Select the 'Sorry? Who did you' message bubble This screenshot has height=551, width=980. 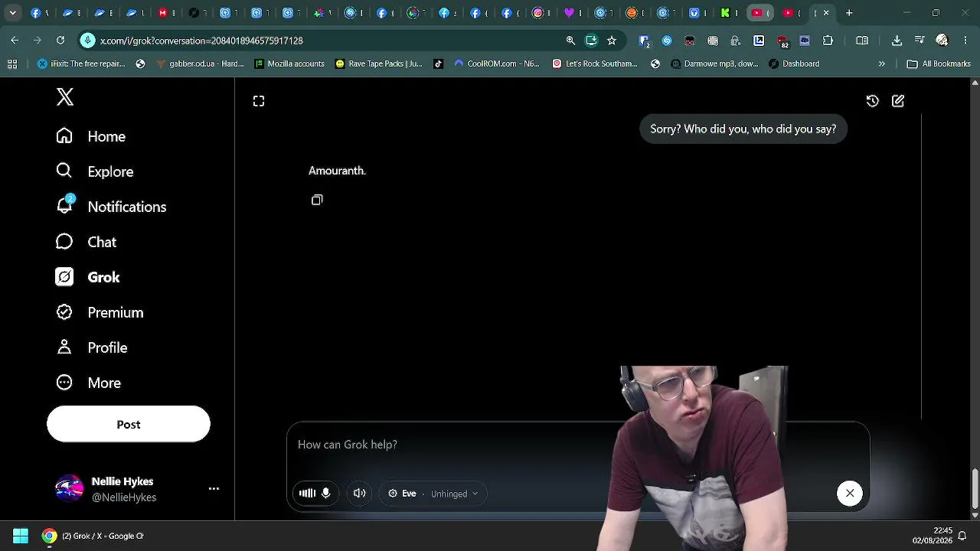(743, 129)
